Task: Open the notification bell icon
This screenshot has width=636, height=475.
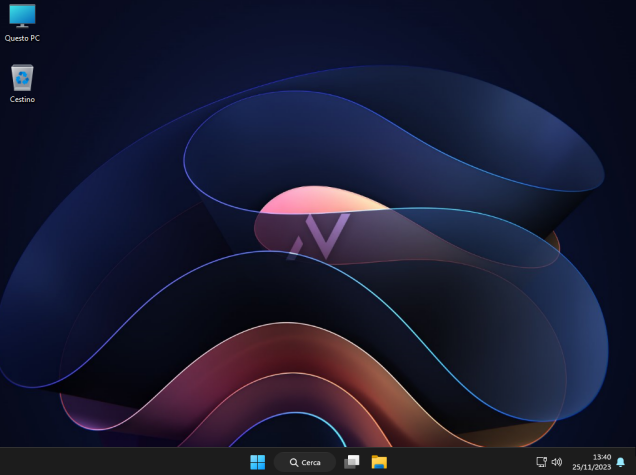Action: tap(621, 462)
